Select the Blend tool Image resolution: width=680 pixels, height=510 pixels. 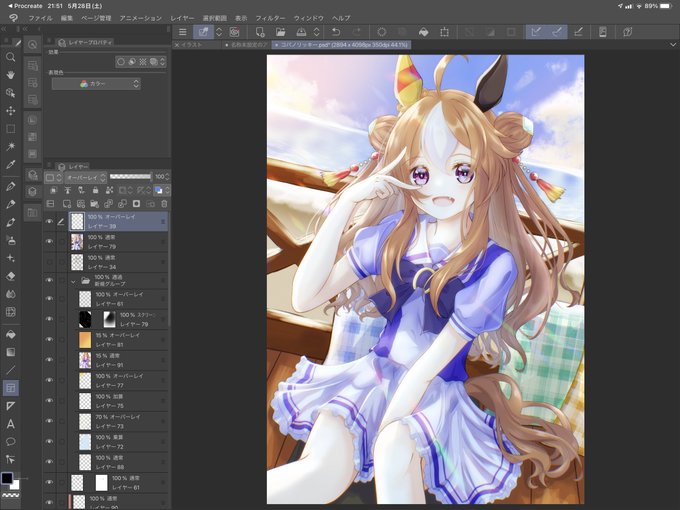coord(10,294)
